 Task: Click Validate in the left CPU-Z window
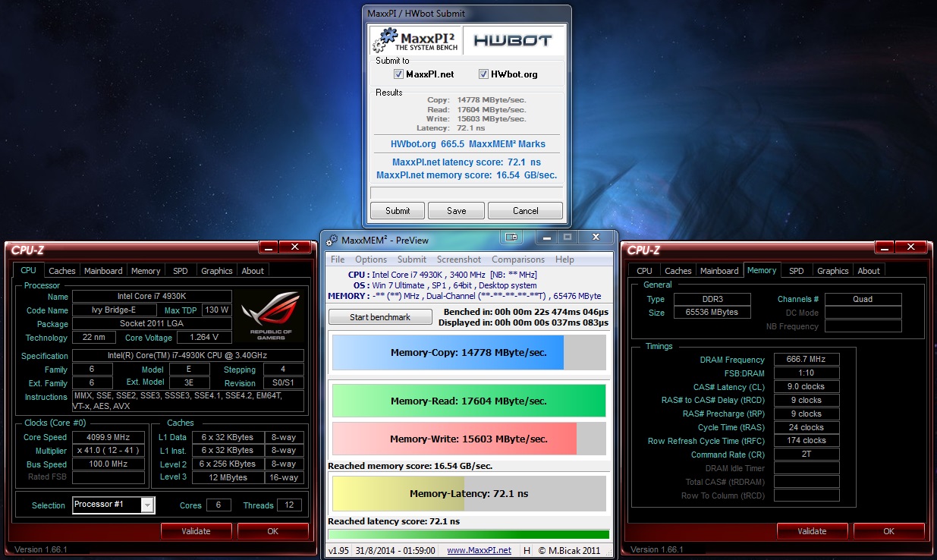pos(196,531)
